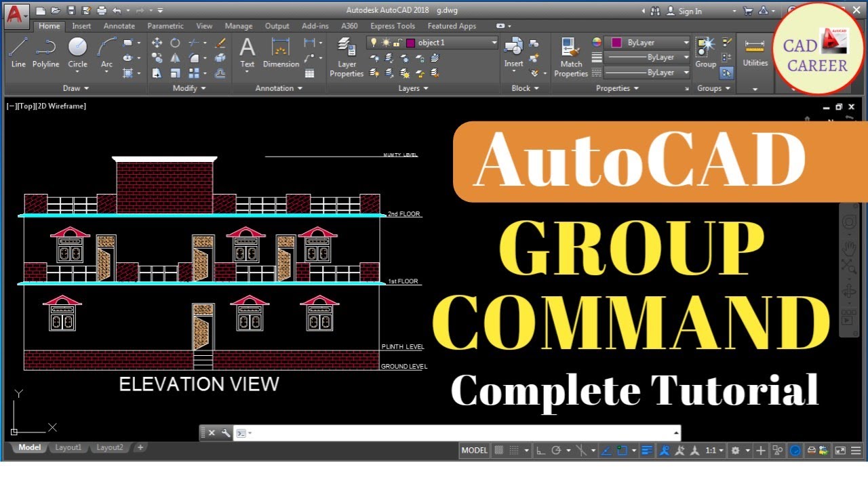
Task: Click the Undo arrow
Action: 117,11
